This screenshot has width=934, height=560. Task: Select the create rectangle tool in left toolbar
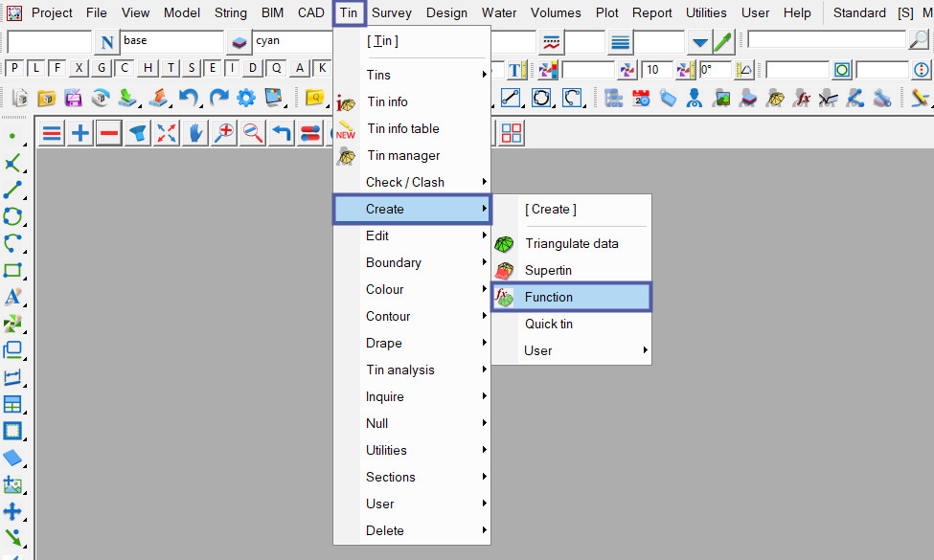(x=12, y=271)
